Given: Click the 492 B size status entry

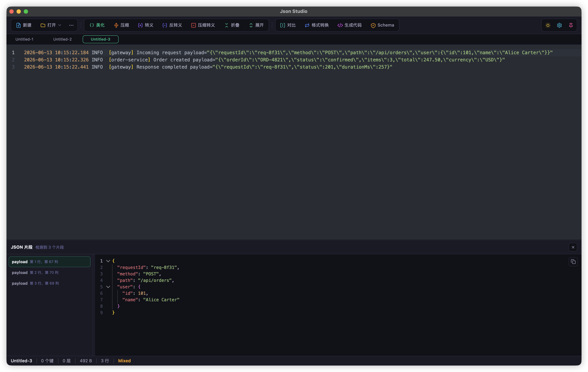Looking at the screenshot, I should [x=86, y=361].
